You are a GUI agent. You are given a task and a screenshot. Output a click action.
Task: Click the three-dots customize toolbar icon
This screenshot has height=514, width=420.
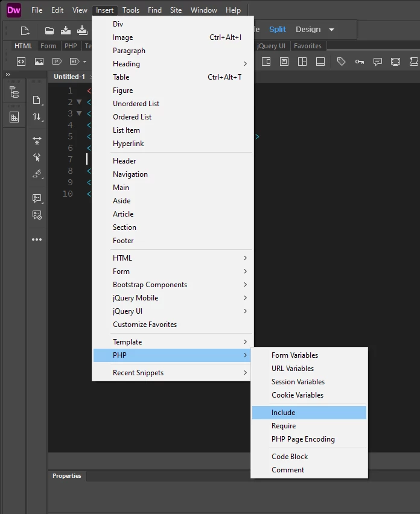(37, 240)
